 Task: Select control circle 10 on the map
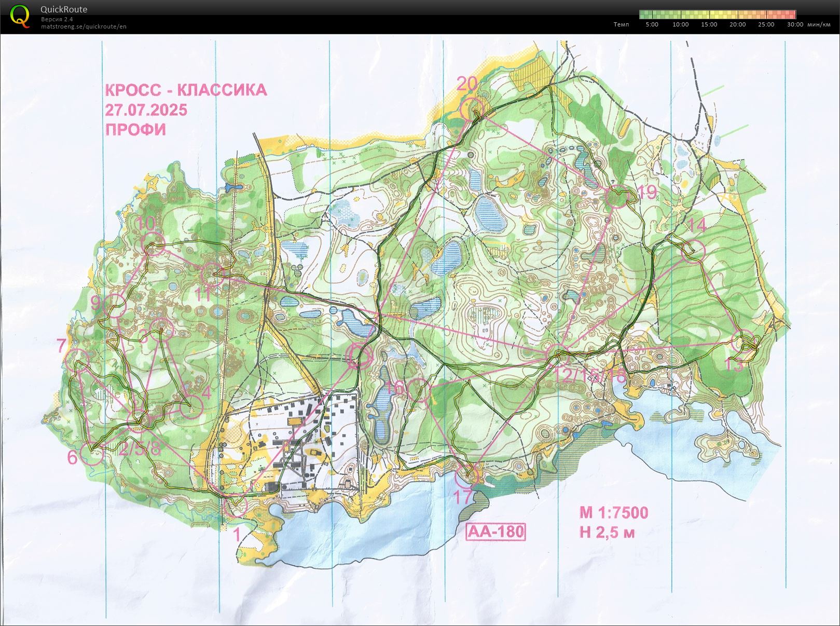pos(153,246)
